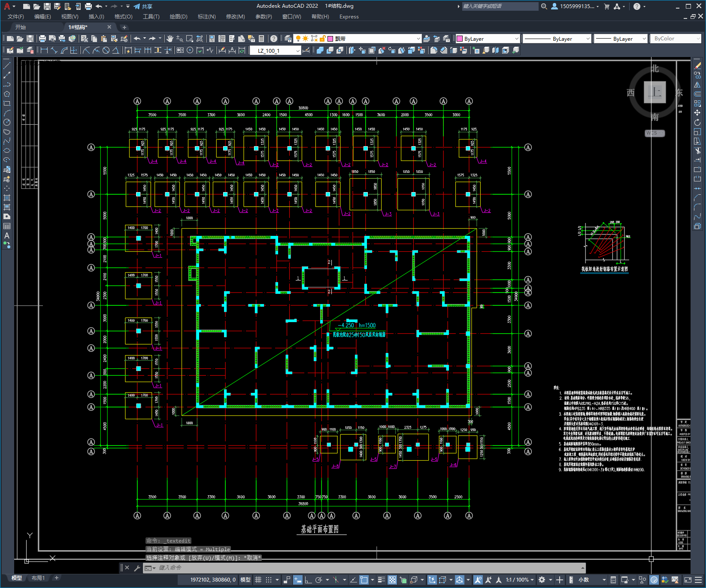Viewport: 706px width, 588px height.
Task: Toggle dynamic UCS in status bar
Action: (x=432, y=580)
